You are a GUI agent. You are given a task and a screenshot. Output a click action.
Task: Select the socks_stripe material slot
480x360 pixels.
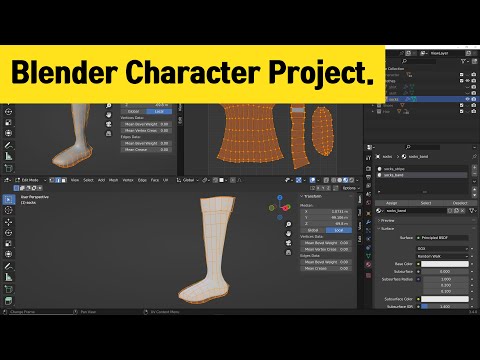(x=422, y=169)
